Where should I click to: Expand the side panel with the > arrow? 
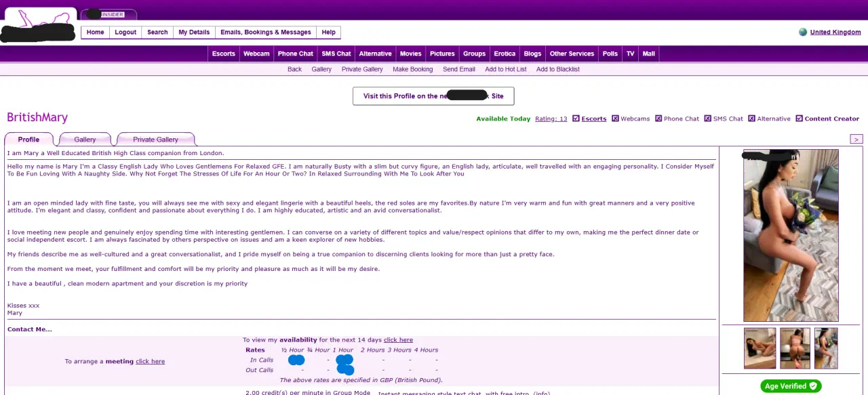point(856,139)
